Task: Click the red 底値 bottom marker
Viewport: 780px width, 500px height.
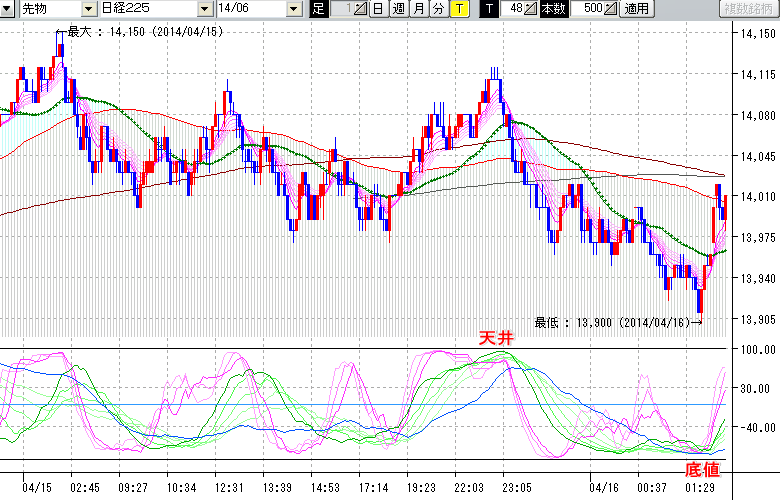Action: 701,469
